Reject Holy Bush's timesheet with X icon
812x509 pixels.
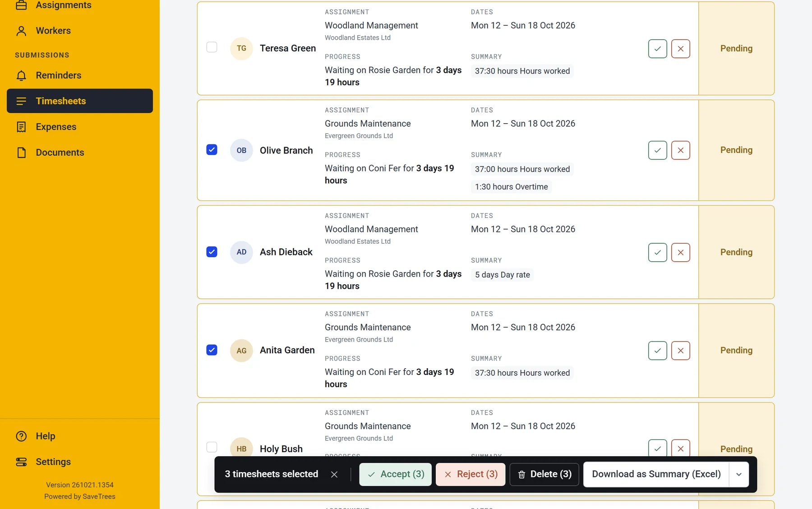coord(680,449)
